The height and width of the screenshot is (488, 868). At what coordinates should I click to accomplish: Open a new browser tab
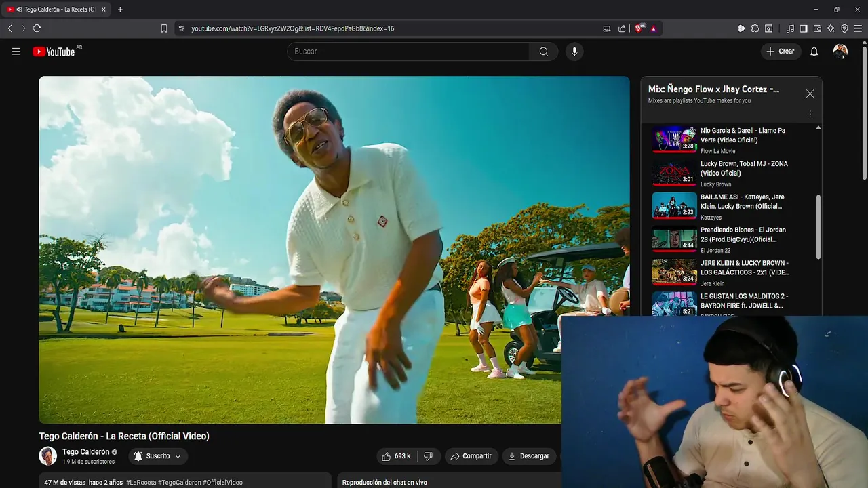tap(120, 9)
